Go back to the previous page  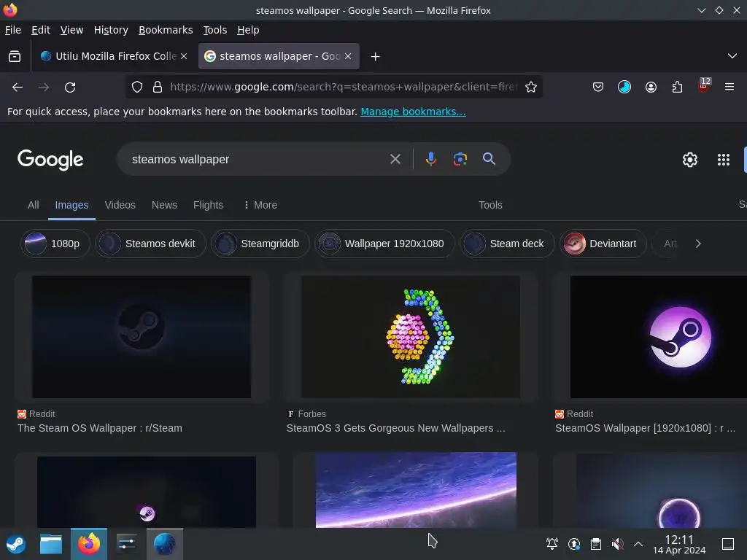click(18, 87)
